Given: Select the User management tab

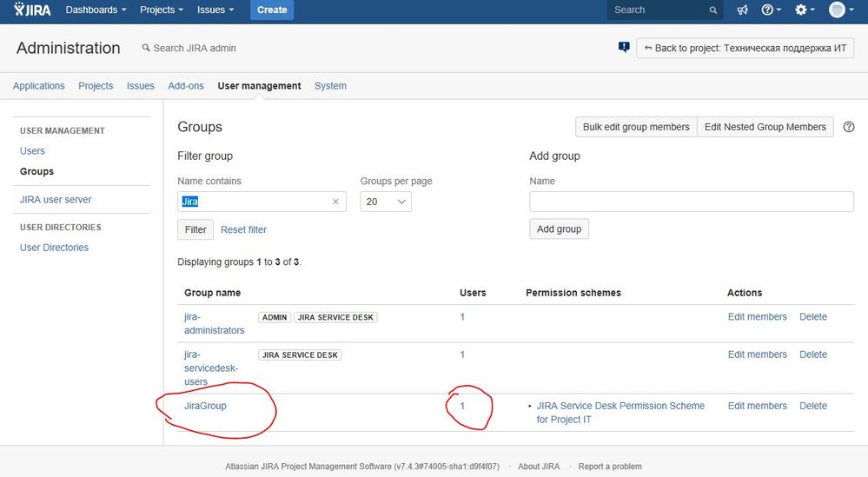Looking at the screenshot, I should point(259,86).
